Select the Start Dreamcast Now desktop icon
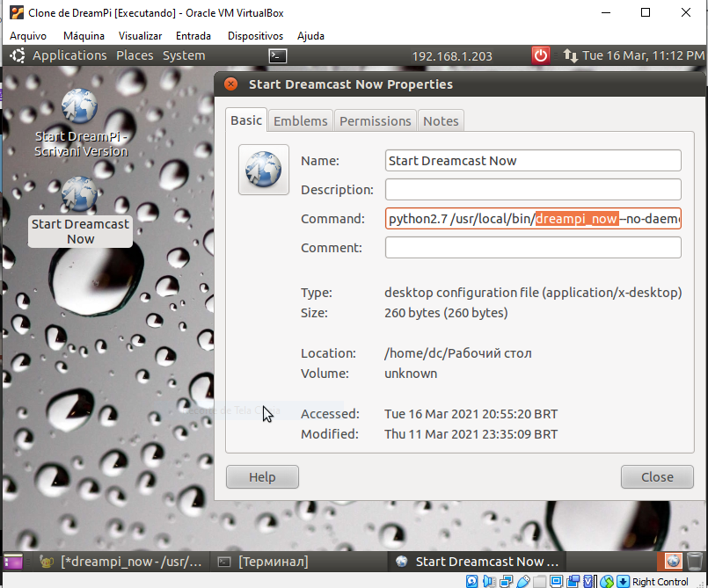Screen dimensions: 708x588 (x=80, y=211)
